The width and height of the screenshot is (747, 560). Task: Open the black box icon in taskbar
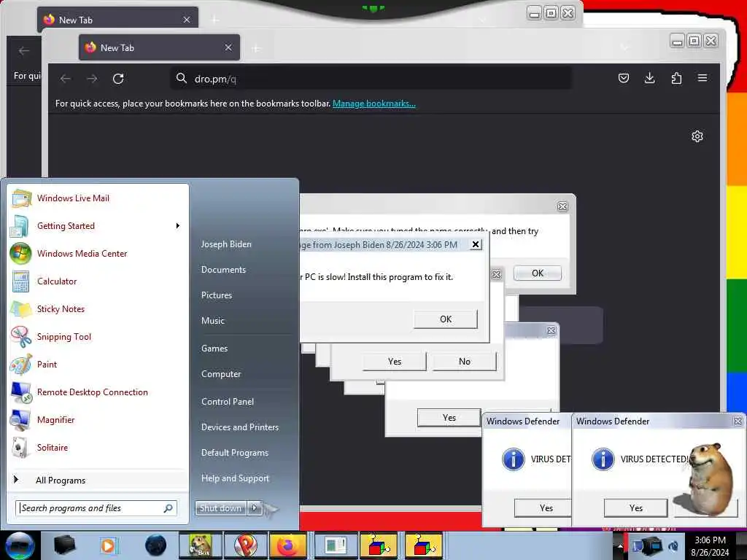65,545
